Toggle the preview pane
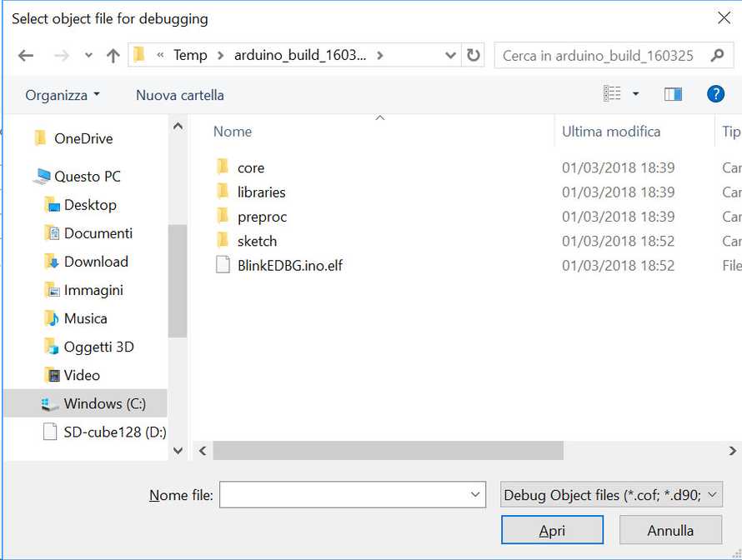The image size is (742, 560). point(673,93)
